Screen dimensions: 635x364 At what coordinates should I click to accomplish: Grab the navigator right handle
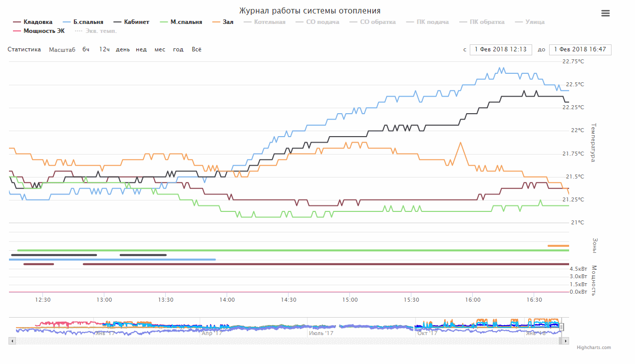[x=562, y=327]
